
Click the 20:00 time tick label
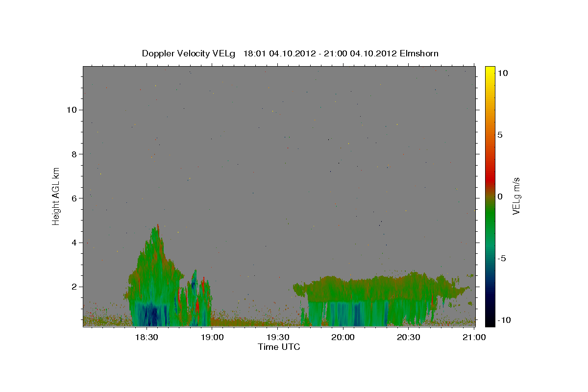pos(343,338)
